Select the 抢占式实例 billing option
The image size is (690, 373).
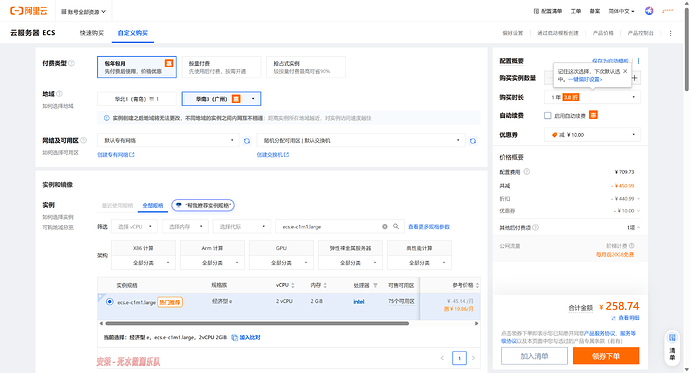pyautogui.click(x=306, y=67)
